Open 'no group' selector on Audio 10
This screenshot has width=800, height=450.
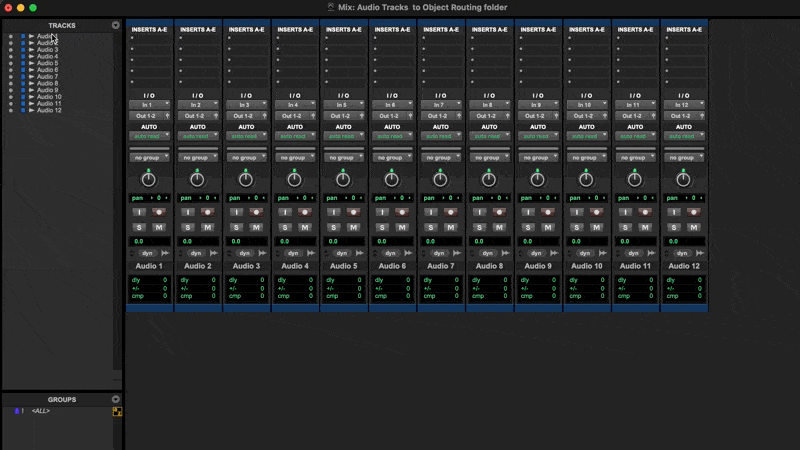(x=586, y=158)
